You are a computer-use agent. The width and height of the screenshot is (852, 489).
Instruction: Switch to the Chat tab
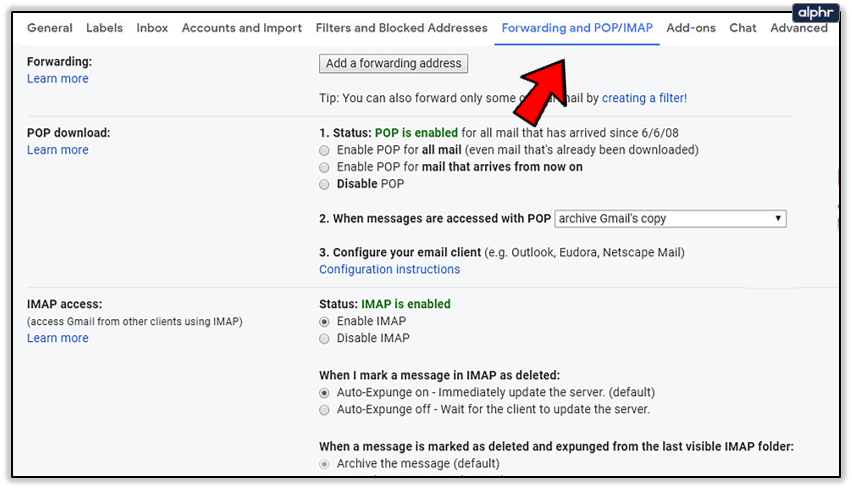click(x=743, y=28)
